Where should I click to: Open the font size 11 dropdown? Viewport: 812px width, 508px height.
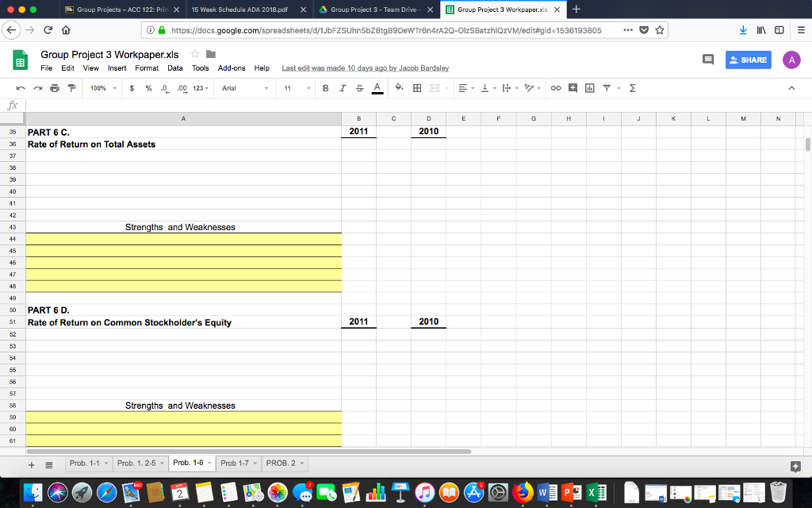[297, 88]
